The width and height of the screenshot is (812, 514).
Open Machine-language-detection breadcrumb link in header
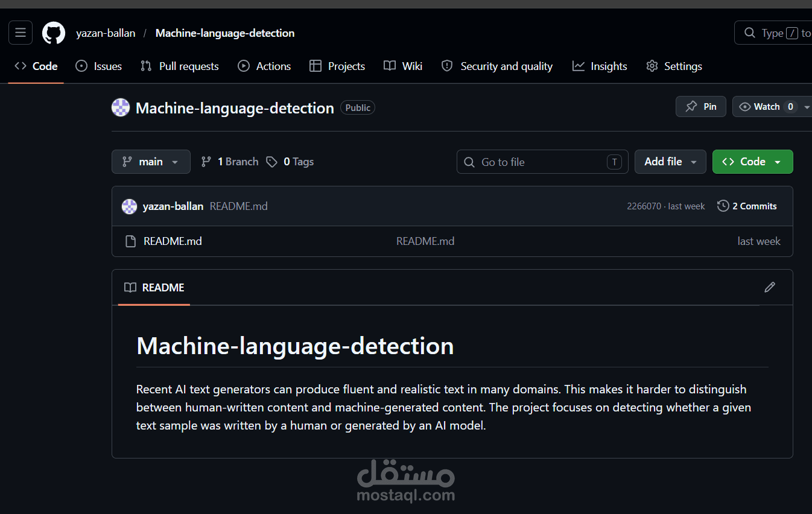(x=225, y=33)
